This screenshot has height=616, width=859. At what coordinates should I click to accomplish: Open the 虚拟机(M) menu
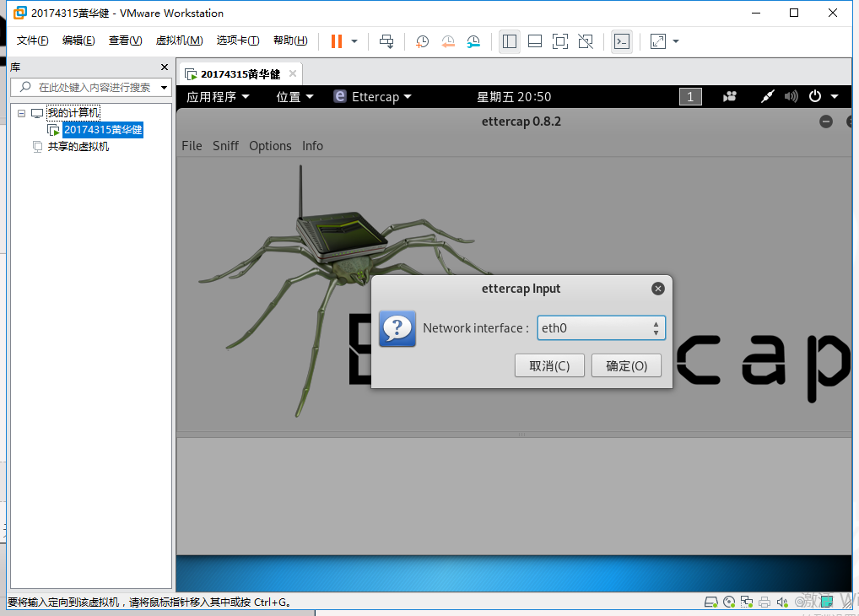179,40
